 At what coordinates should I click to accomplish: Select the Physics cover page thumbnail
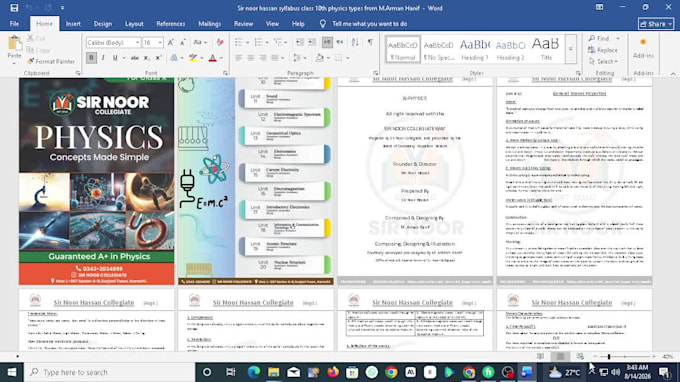96,181
